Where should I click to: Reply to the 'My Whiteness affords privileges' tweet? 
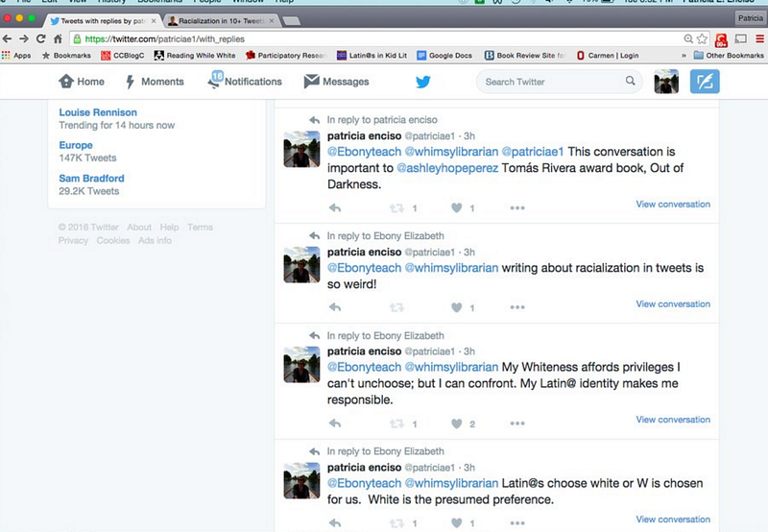(x=335, y=423)
